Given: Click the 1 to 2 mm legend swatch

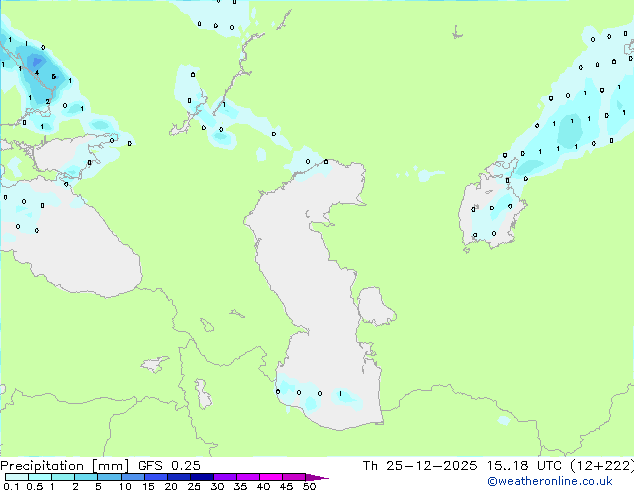Looking at the screenshot, I should click(63, 477).
